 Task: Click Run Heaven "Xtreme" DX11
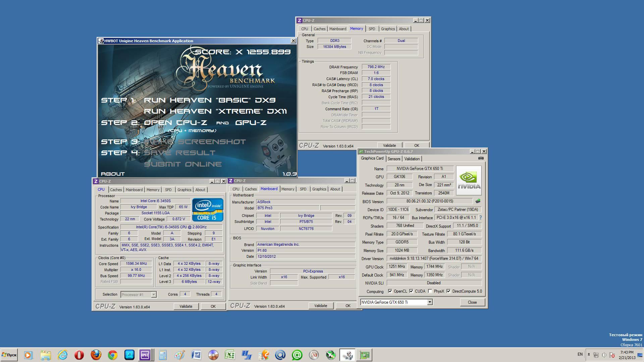(215, 111)
